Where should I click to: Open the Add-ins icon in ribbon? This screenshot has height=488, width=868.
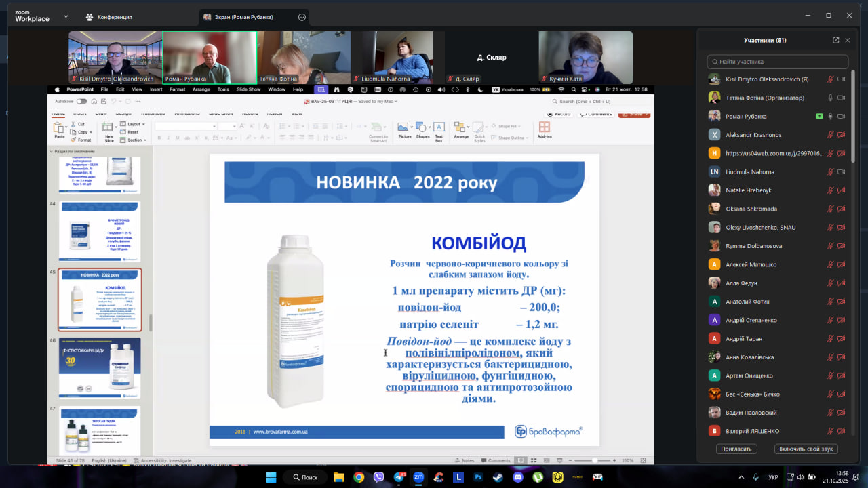544,129
